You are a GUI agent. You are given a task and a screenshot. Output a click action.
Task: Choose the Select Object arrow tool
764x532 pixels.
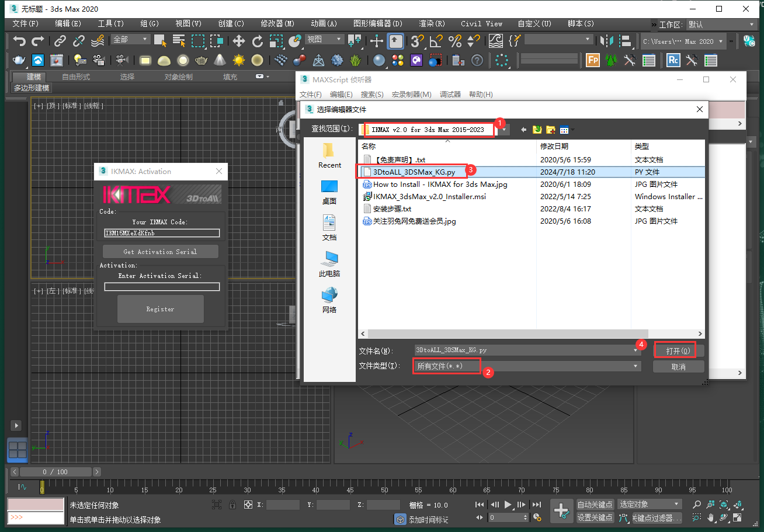click(160, 41)
